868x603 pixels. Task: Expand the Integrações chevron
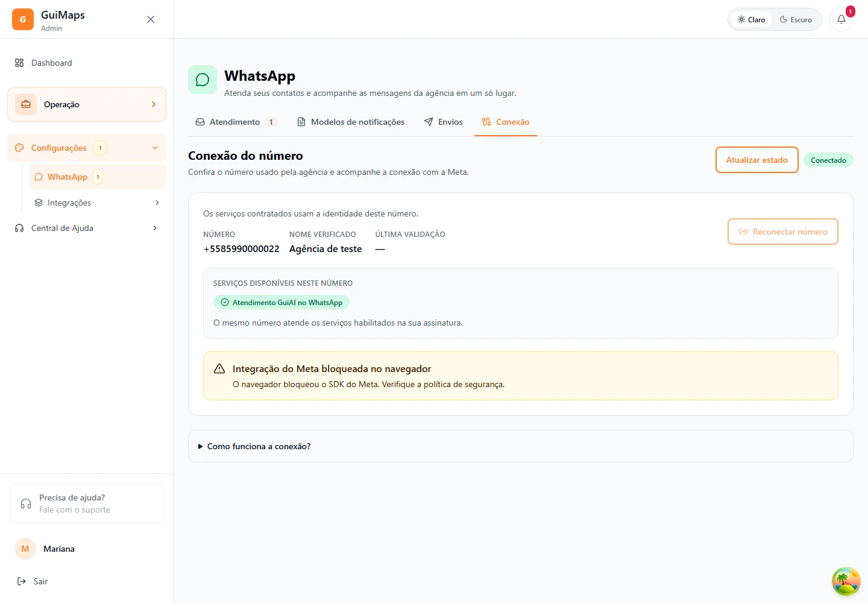tap(157, 203)
